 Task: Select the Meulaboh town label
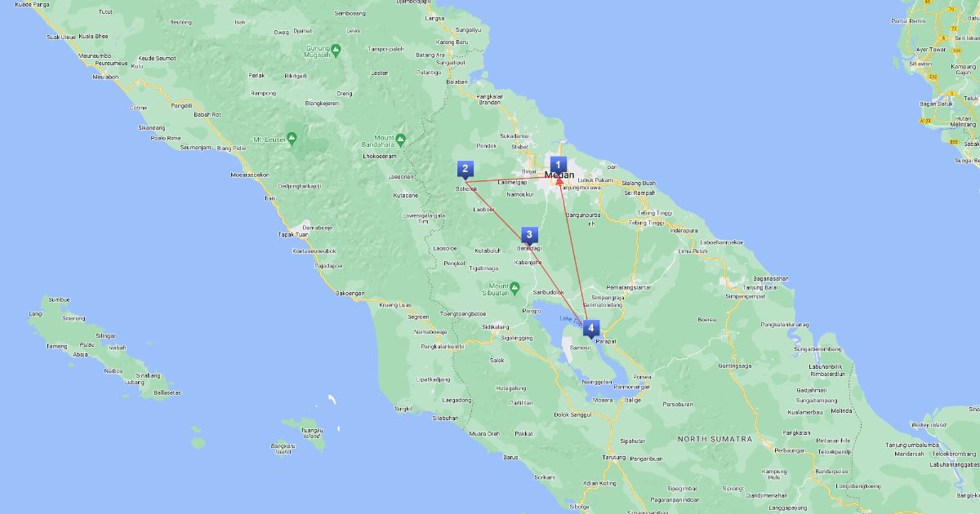(x=105, y=77)
